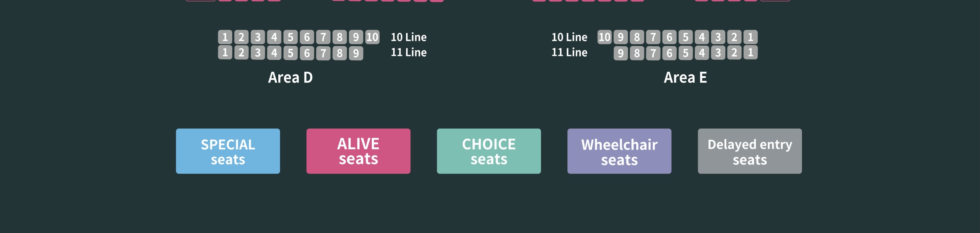Click the CHOICE seats button
This screenshot has height=233, width=980.
489,151
